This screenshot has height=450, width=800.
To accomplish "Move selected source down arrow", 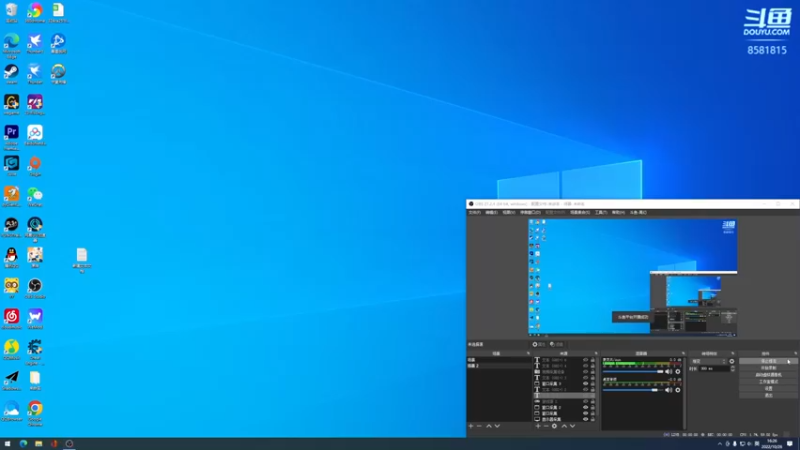I will 572,426.
